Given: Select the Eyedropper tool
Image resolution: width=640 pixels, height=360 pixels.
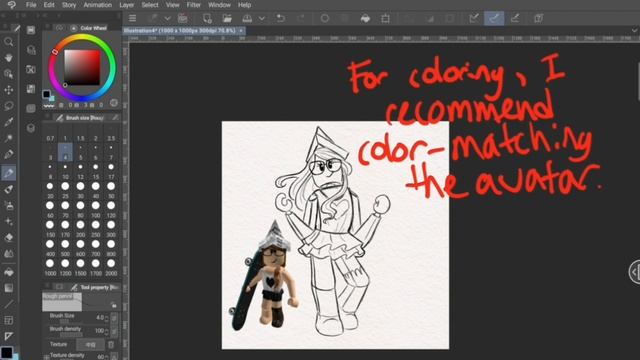Looking at the screenshot, I should pos(9,122).
